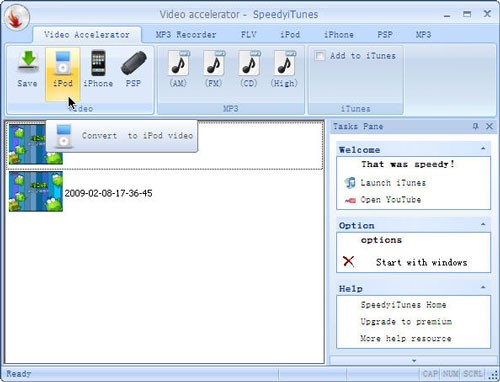Enable the Add to iTunes checkbox

[x=319, y=56]
